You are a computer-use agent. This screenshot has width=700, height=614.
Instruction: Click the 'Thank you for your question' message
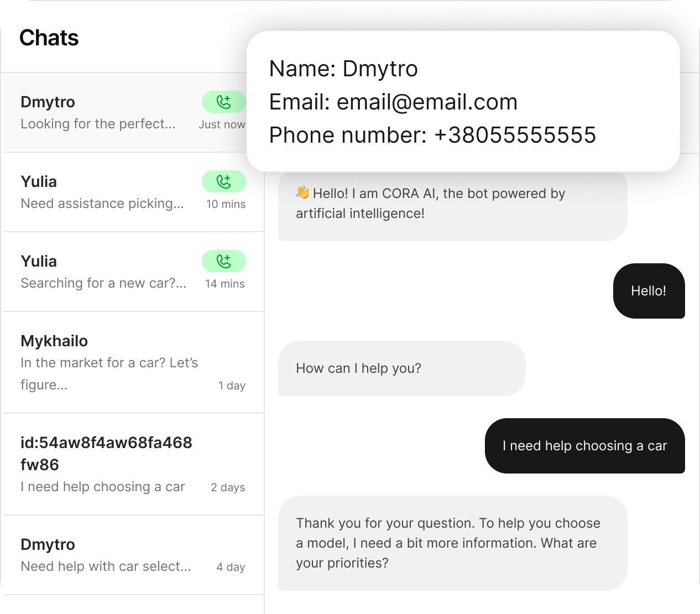(x=452, y=543)
